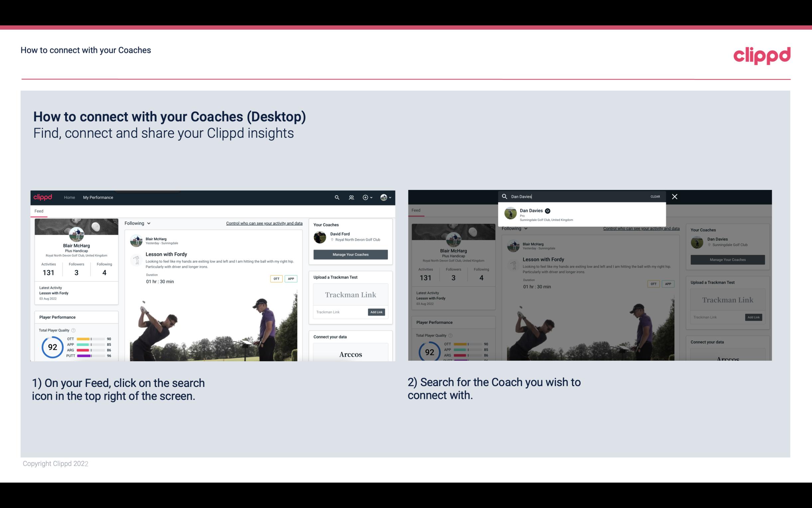
Task: Click the Trackman Link input field
Action: tap(339, 311)
